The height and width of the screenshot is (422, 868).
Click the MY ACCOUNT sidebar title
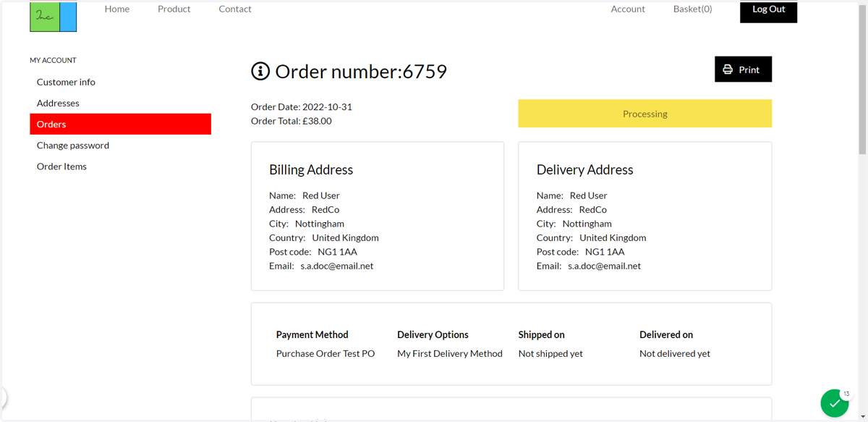(53, 60)
